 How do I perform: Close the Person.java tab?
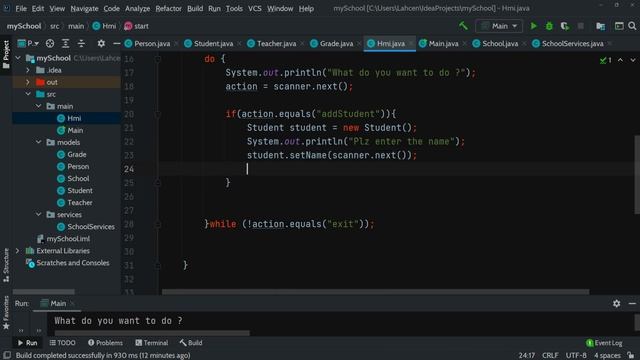pyautogui.click(x=176, y=44)
